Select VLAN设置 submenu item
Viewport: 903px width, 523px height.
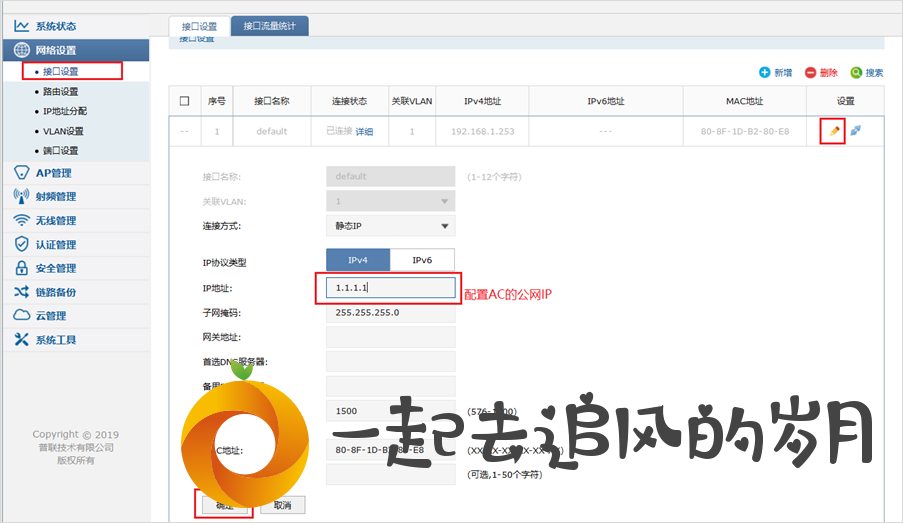63,131
